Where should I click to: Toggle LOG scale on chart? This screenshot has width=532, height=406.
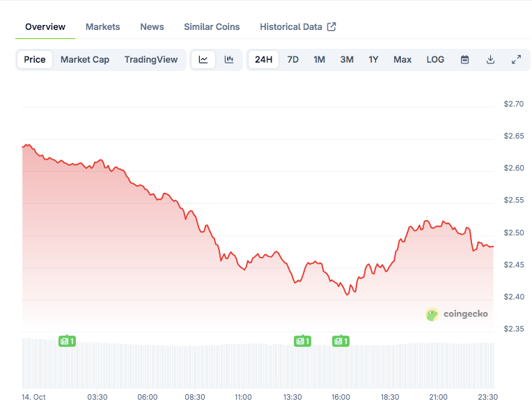435,60
